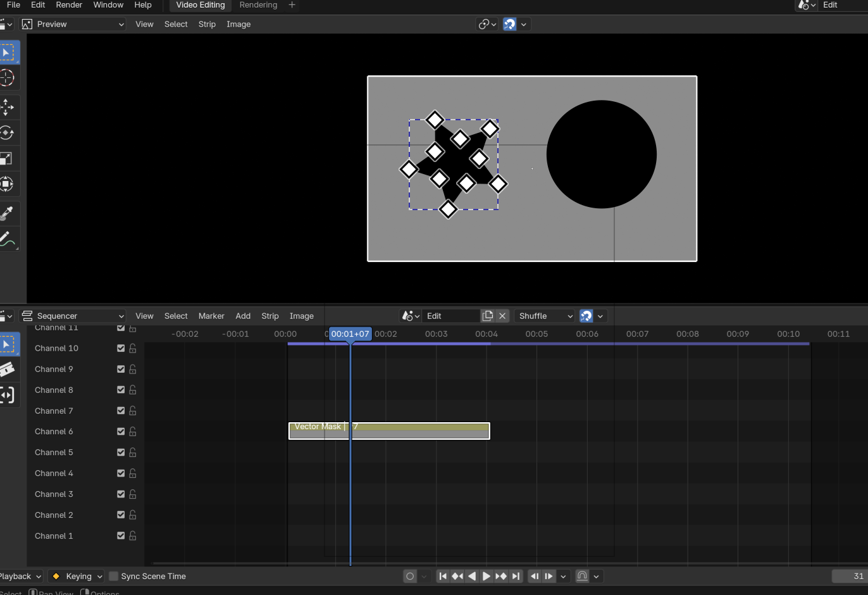This screenshot has width=868, height=595.
Task: Select the Sample color eyedropper tool
Action: (8, 213)
